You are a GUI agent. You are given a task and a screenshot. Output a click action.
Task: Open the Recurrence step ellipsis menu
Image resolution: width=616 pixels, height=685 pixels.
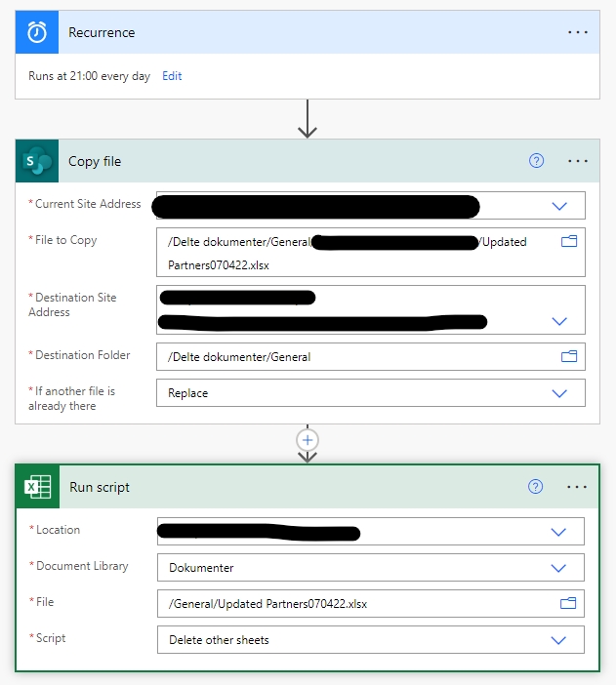[x=578, y=32]
